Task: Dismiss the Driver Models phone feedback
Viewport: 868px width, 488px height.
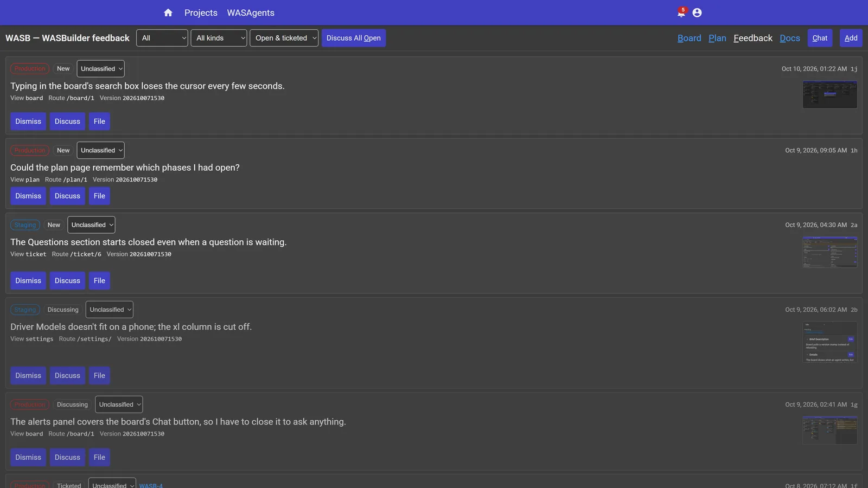Action: tap(28, 375)
